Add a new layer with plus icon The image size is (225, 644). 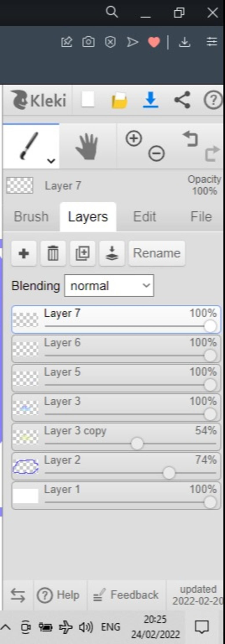coord(24,253)
